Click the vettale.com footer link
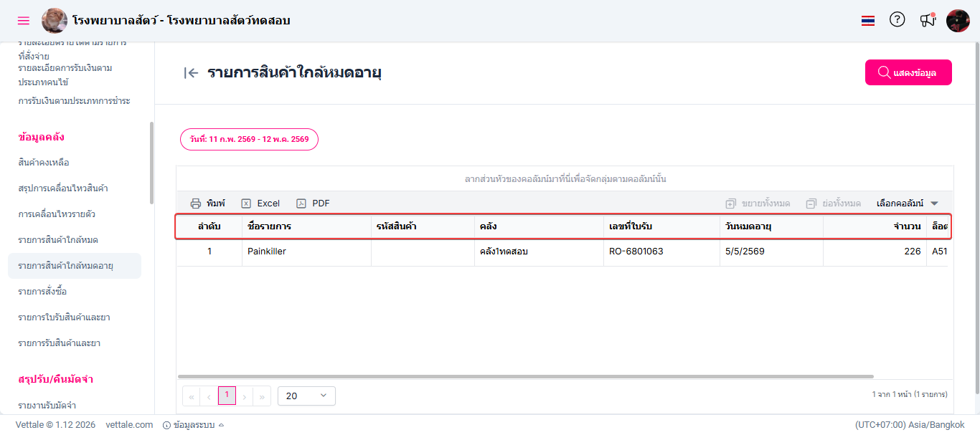Viewport: 980px width, 435px height. (129, 425)
